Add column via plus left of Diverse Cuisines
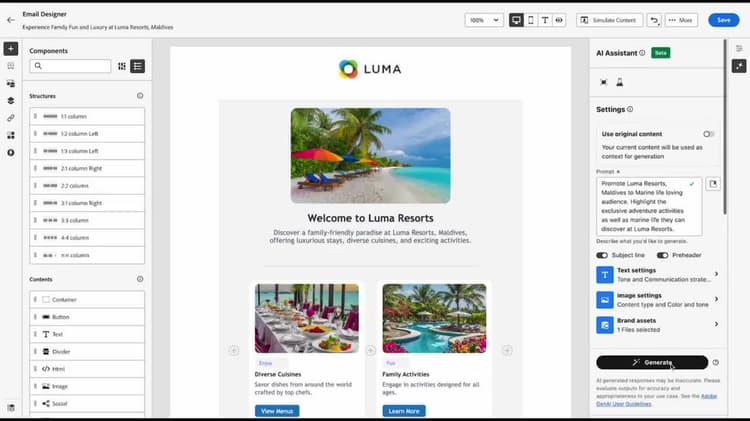 click(x=234, y=351)
